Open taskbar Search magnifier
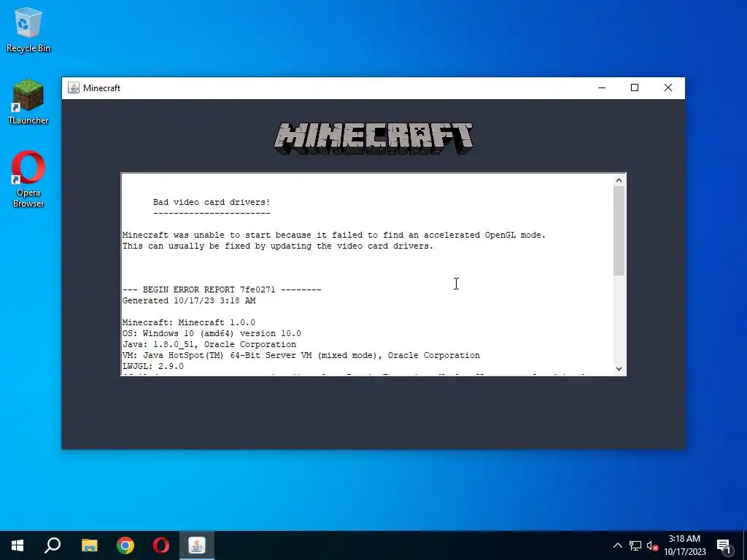 (53, 545)
